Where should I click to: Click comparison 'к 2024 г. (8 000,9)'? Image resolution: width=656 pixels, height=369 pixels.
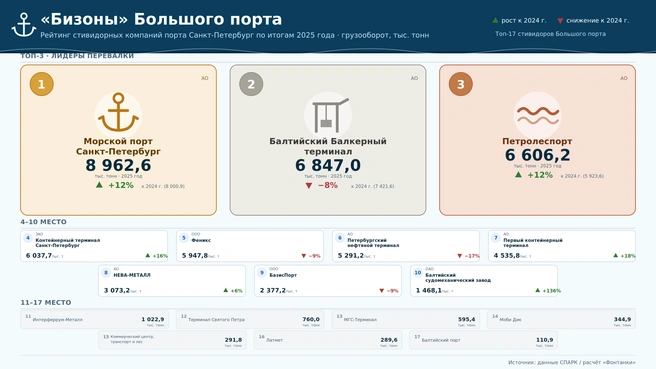tap(163, 186)
